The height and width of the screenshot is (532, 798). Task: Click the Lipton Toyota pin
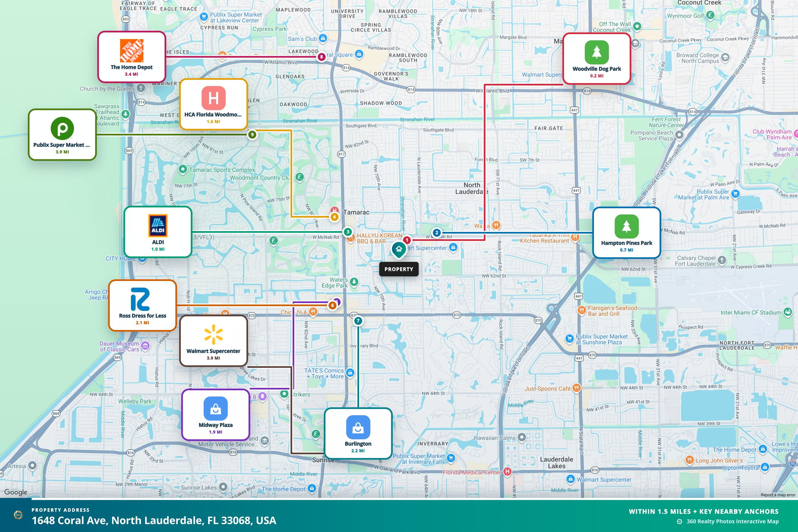765,467
